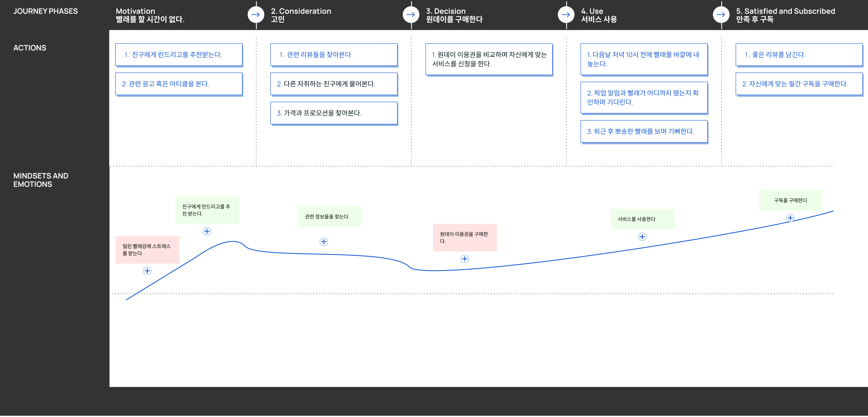Click the ACTIONS row label
The image size is (868, 417).
(x=30, y=48)
